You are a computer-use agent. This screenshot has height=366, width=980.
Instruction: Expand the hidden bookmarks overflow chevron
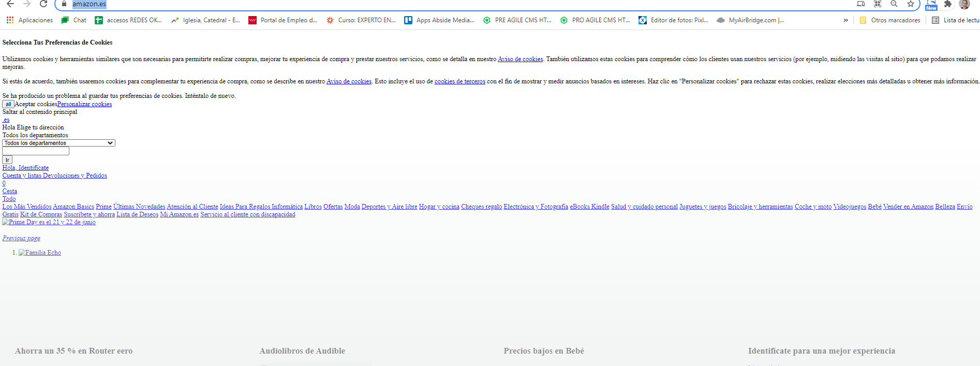click(x=845, y=20)
